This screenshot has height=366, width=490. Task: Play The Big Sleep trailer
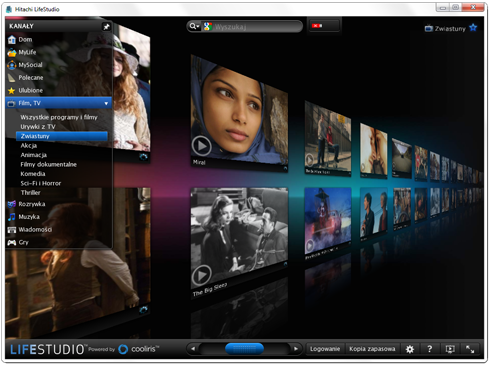201,275
